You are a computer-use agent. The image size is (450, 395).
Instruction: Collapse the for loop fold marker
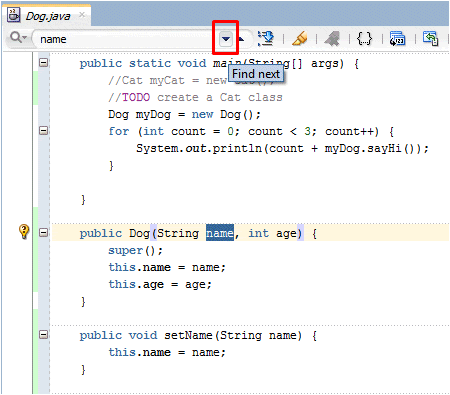click(x=44, y=130)
